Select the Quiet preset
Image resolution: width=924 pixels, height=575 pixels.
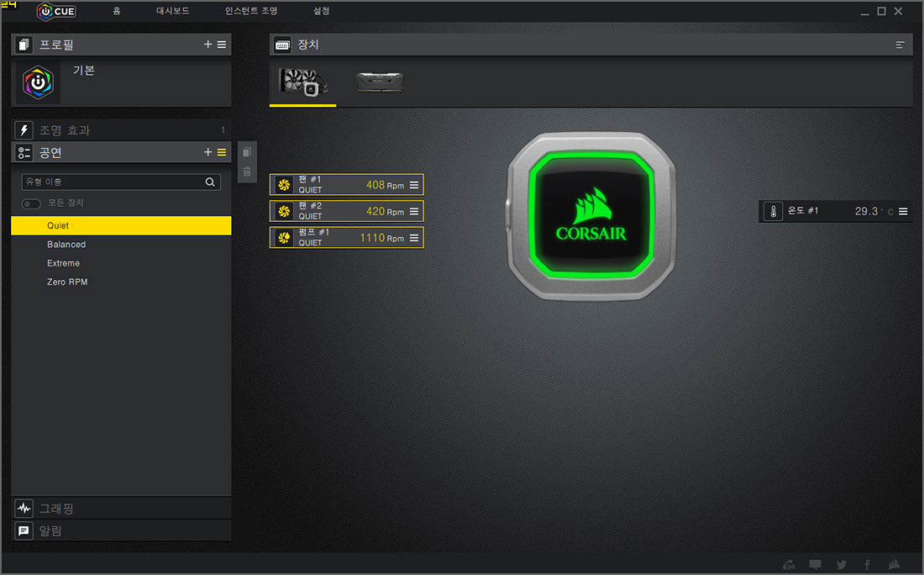pos(121,225)
